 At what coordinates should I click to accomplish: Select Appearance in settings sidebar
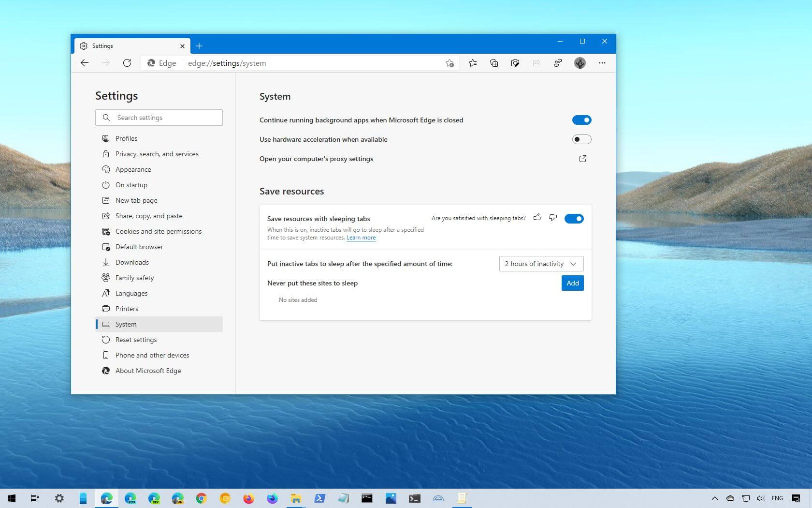pos(133,169)
